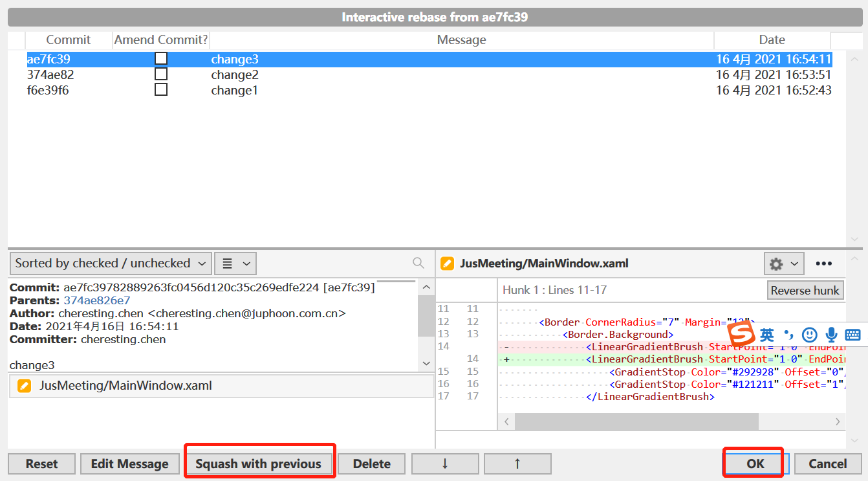Open the Sogou virtual keyboard icon
868x481 pixels.
[852, 335]
